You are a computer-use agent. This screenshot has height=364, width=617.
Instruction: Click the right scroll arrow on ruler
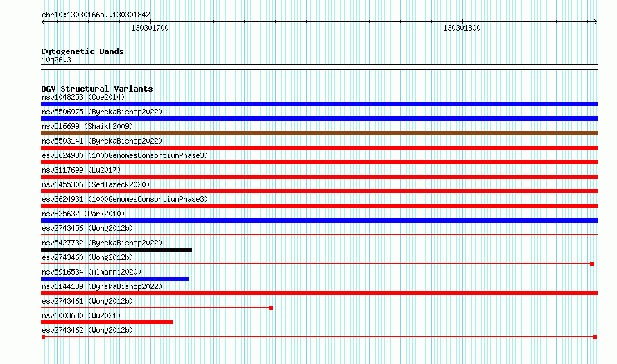595,22
